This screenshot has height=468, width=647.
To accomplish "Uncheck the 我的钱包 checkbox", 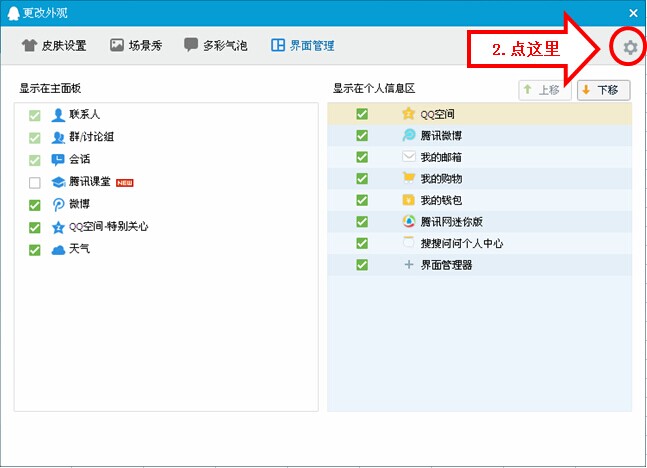I will coord(362,200).
